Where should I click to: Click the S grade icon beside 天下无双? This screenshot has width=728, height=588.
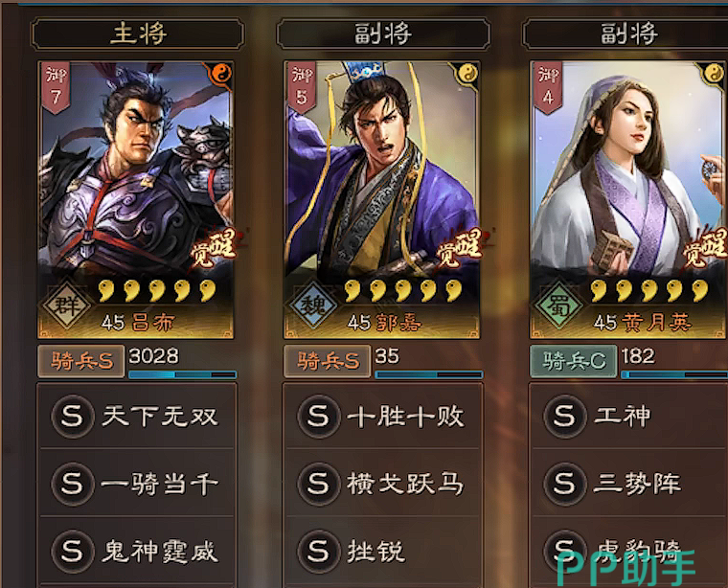pyautogui.click(x=73, y=416)
